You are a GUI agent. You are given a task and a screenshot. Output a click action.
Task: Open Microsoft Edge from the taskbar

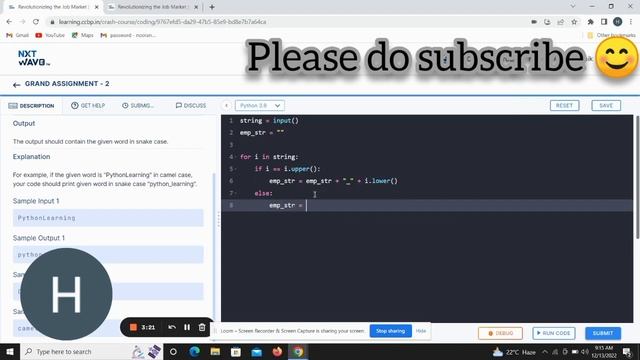tap(194, 351)
